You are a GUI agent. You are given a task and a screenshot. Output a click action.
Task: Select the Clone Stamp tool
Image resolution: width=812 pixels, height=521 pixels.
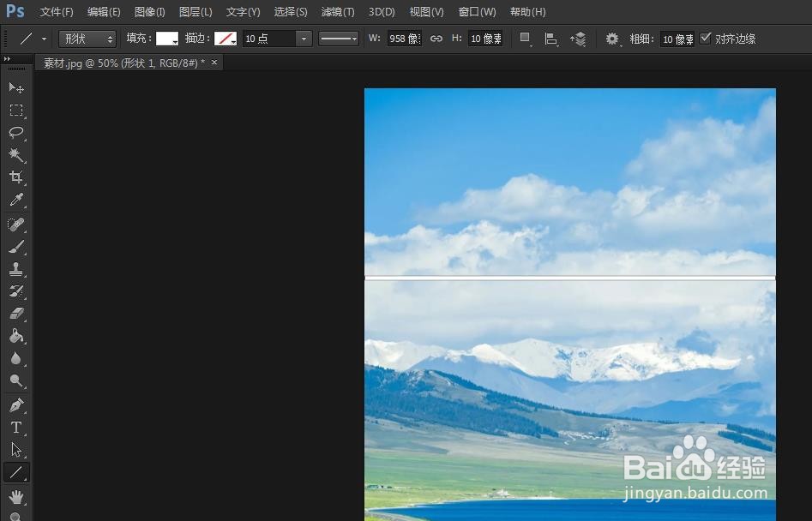point(17,269)
